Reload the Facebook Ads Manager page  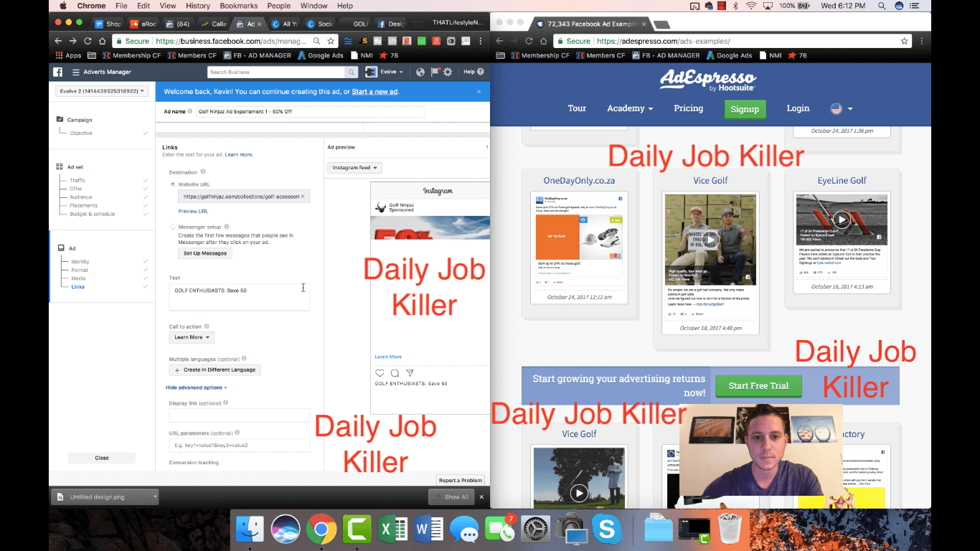[x=88, y=42]
